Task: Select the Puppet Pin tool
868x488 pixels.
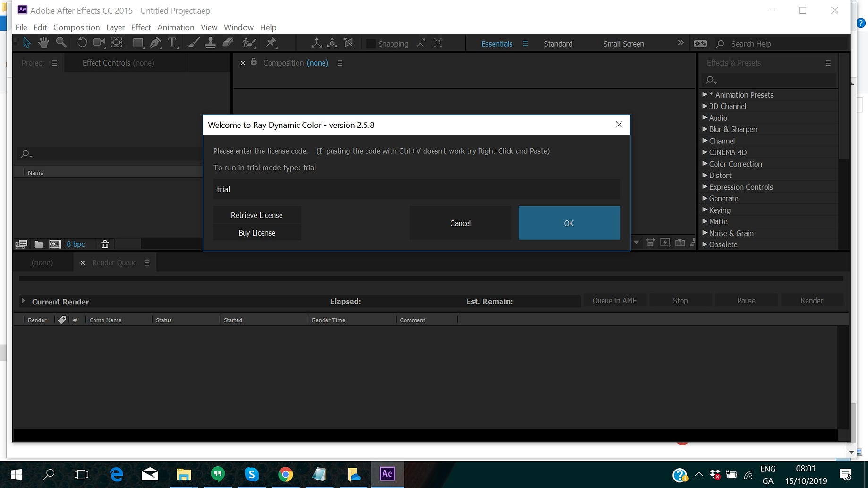Action: pyautogui.click(x=271, y=43)
